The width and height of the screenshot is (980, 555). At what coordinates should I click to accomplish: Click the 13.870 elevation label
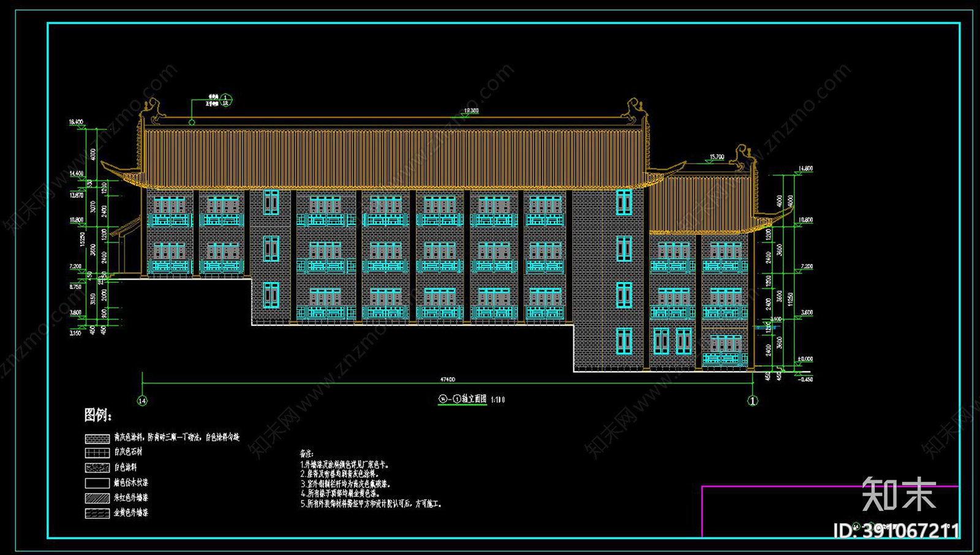coord(76,195)
